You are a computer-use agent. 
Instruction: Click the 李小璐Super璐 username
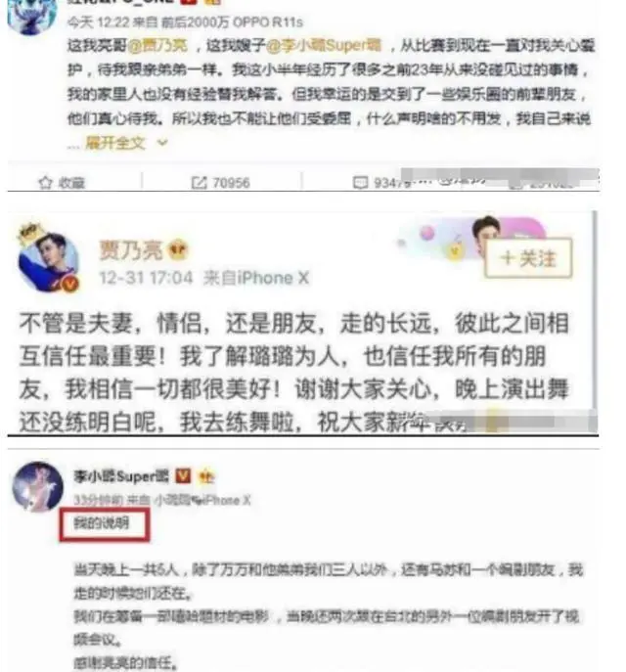click(x=122, y=476)
